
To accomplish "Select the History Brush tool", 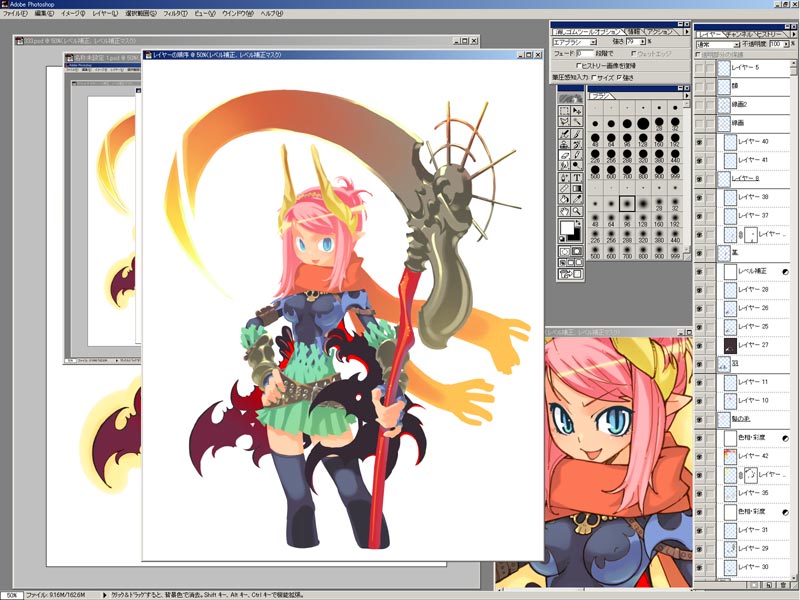I will pos(577,144).
